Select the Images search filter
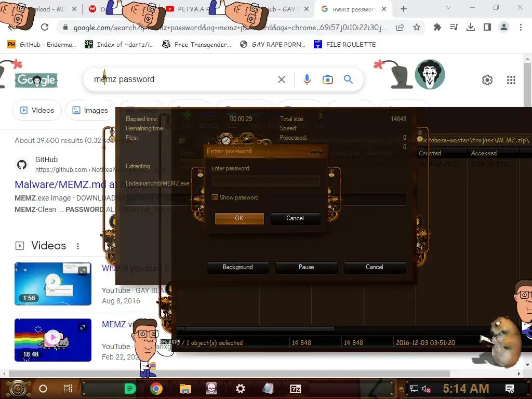Image resolution: width=532 pixels, height=399 pixels. click(x=90, y=110)
